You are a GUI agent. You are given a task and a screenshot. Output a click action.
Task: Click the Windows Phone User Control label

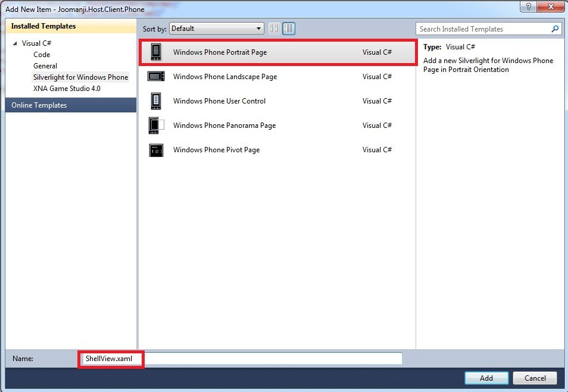[x=219, y=101]
